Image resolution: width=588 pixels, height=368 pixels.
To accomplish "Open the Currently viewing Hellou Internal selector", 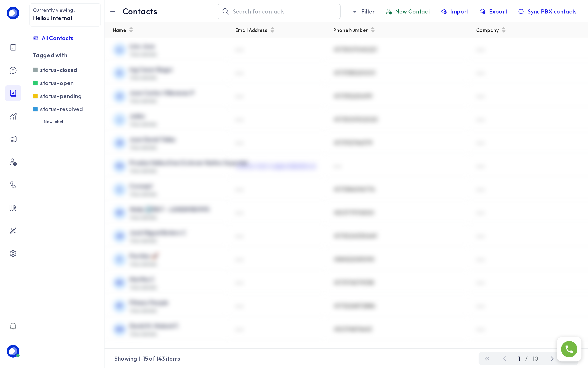I will click(65, 15).
